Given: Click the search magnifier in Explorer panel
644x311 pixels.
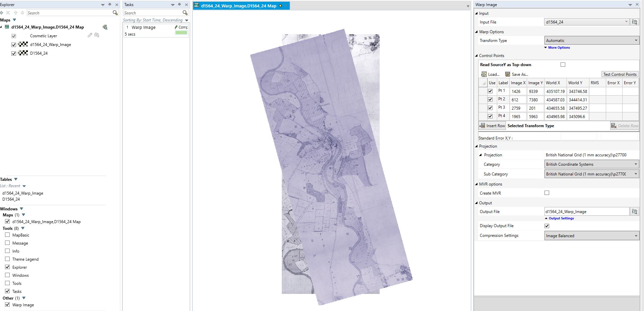Looking at the screenshot, I should pos(115,13).
